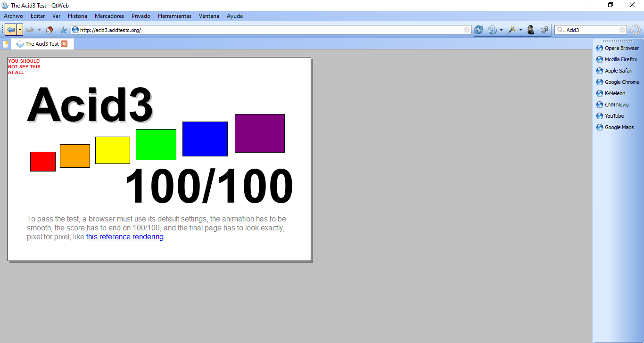This screenshot has height=343, width=644.
Task: Open Mozilla Firefox bookmark
Action: tap(618, 59)
